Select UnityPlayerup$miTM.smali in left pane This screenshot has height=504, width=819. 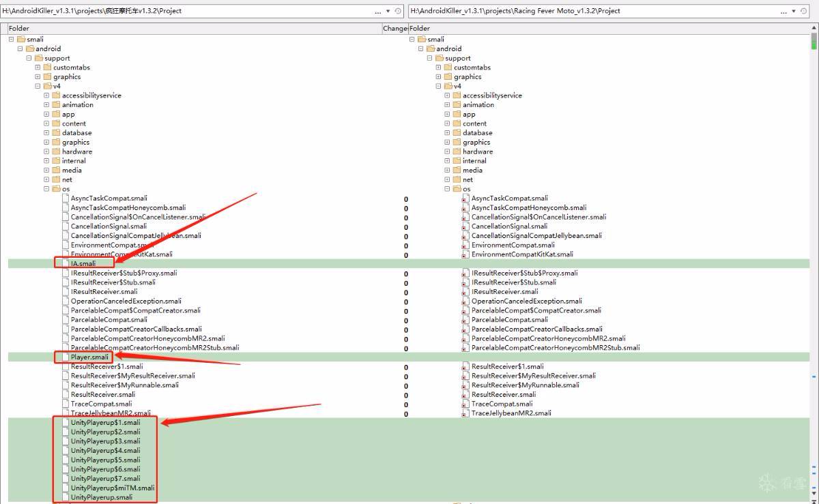click(x=112, y=488)
